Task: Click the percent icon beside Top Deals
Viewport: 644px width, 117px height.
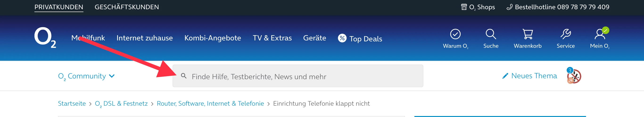Action: (342, 38)
